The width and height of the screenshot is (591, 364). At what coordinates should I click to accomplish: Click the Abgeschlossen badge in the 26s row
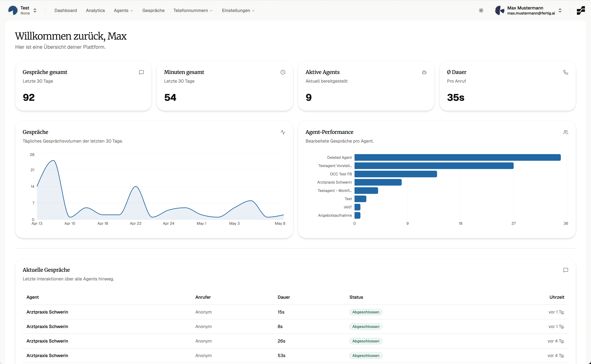pyautogui.click(x=366, y=341)
